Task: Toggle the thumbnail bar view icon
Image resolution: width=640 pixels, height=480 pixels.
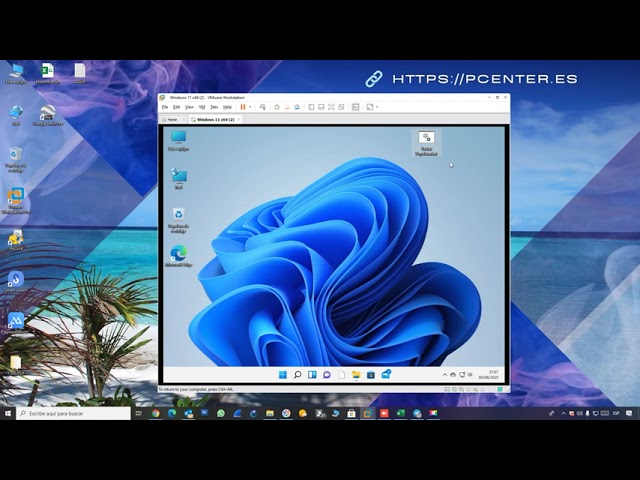Action: [321, 107]
